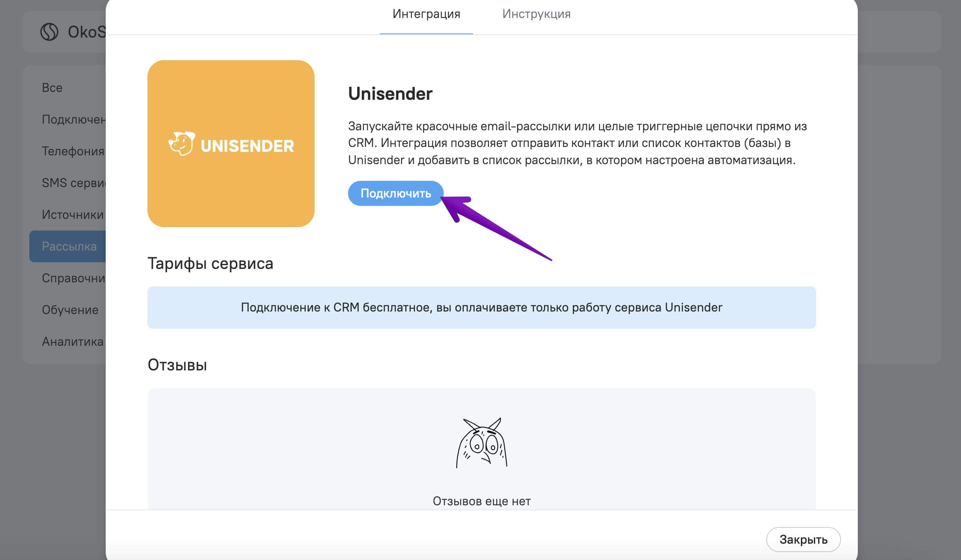961x560 pixels.
Task: Select Обучение in the sidebar
Action: [70, 310]
